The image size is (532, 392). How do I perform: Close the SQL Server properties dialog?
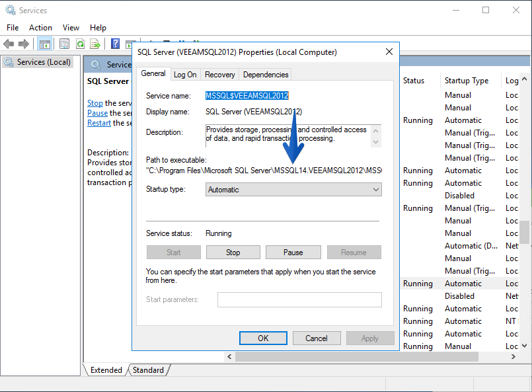389,52
